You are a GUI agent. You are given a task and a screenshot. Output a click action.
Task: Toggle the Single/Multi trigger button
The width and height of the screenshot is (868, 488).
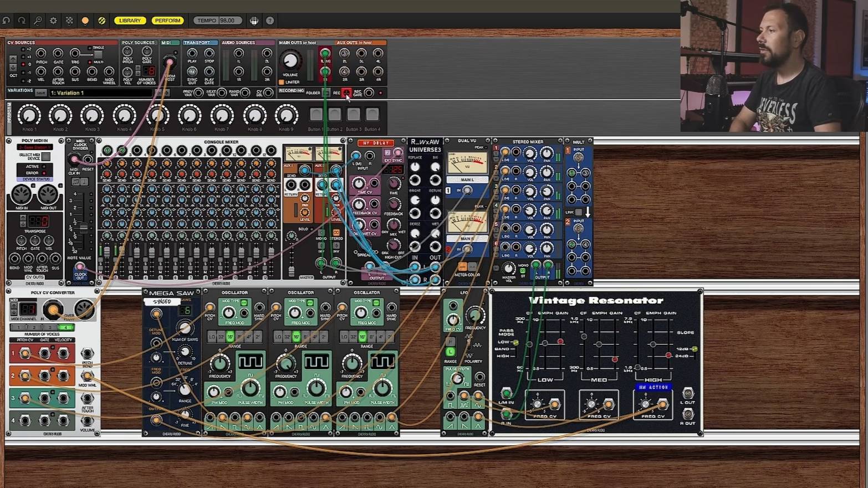point(98,55)
